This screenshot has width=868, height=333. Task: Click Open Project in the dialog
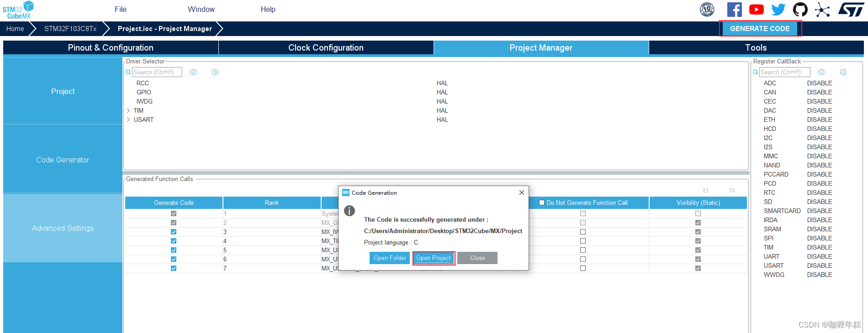click(434, 258)
